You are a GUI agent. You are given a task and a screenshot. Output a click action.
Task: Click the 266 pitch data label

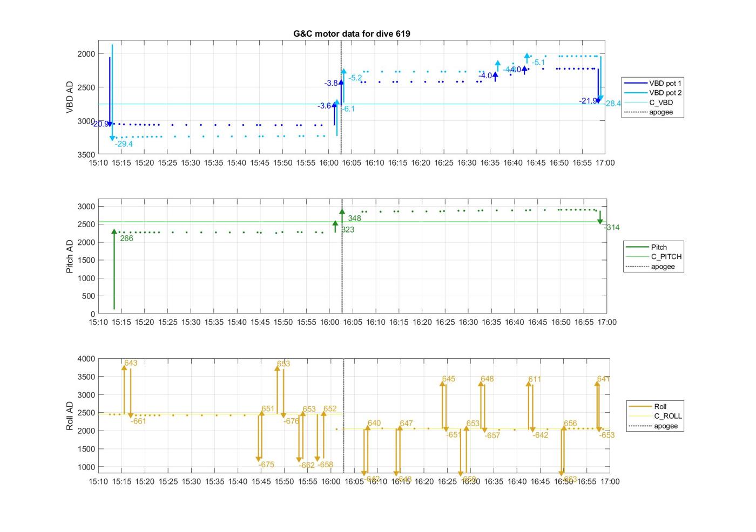point(126,238)
